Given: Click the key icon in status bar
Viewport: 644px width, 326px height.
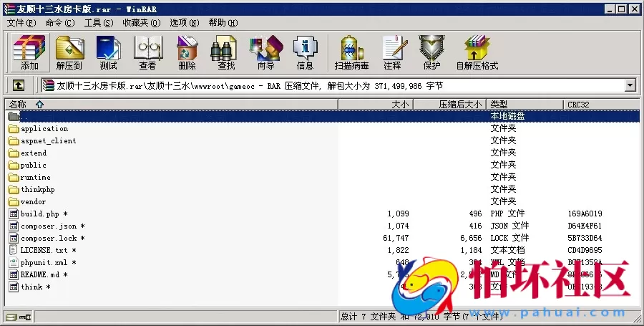Looking at the screenshot, I should pos(25,317).
